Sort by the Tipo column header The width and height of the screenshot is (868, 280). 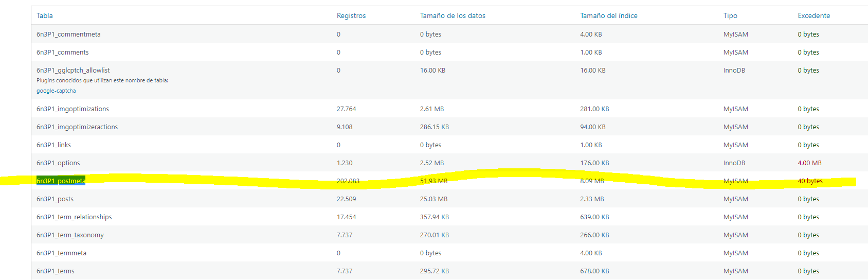[730, 15]
